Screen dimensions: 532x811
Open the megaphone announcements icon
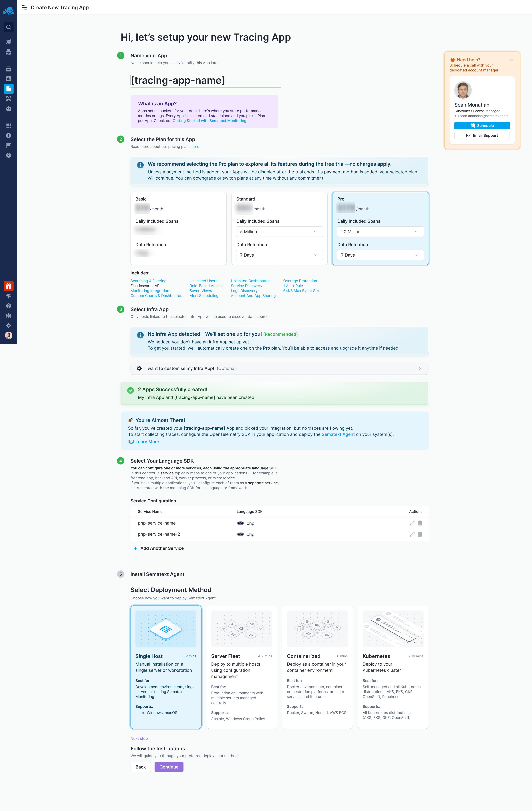(x=8, y=296)
